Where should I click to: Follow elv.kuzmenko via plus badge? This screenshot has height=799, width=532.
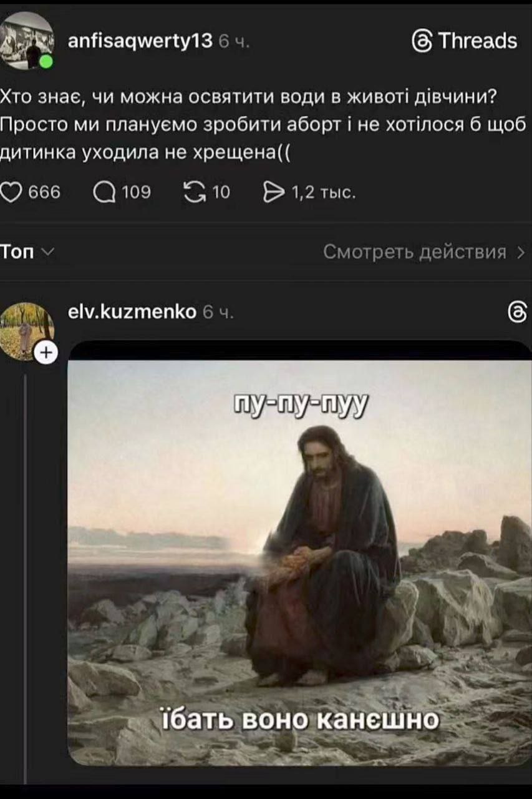click(46, 353)
